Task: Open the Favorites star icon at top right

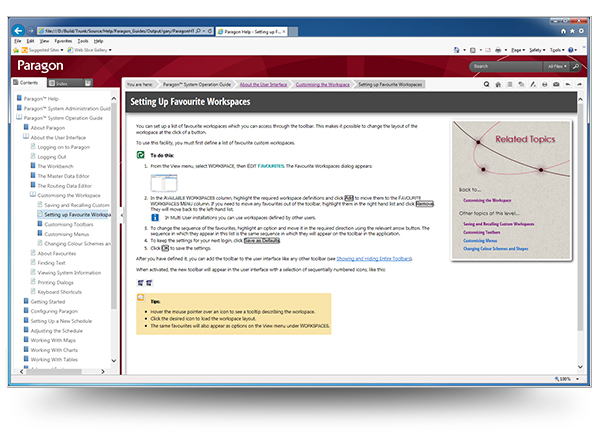Action: tap(572, 31)
